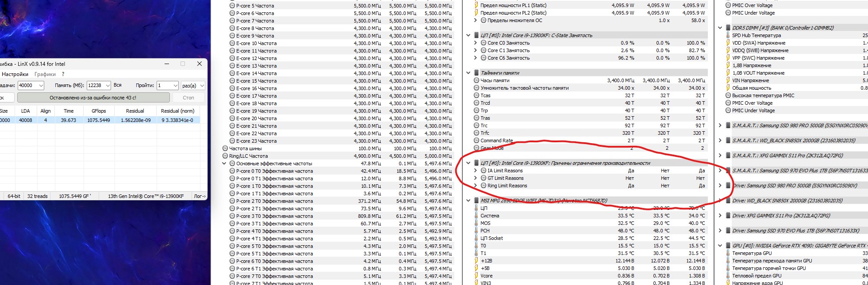Screen dimensions: 868x285
Task: Click the icon beside P-core 0 T0 Эффективная частота
Action: coord(232,171)
